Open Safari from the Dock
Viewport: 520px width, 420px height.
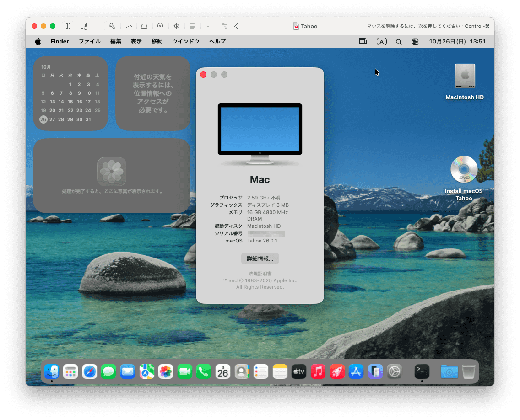(89, 372)
